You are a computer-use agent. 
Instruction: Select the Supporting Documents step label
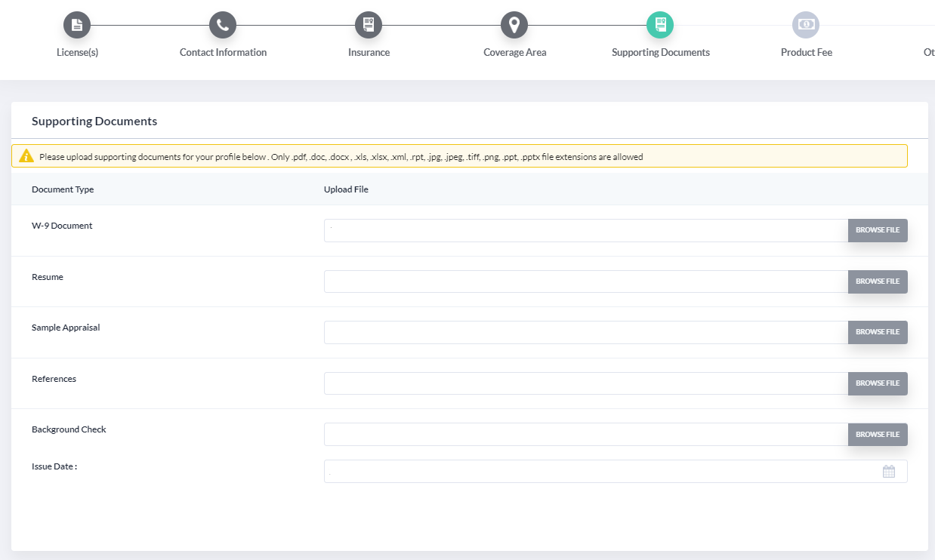(x=660, y=53)
